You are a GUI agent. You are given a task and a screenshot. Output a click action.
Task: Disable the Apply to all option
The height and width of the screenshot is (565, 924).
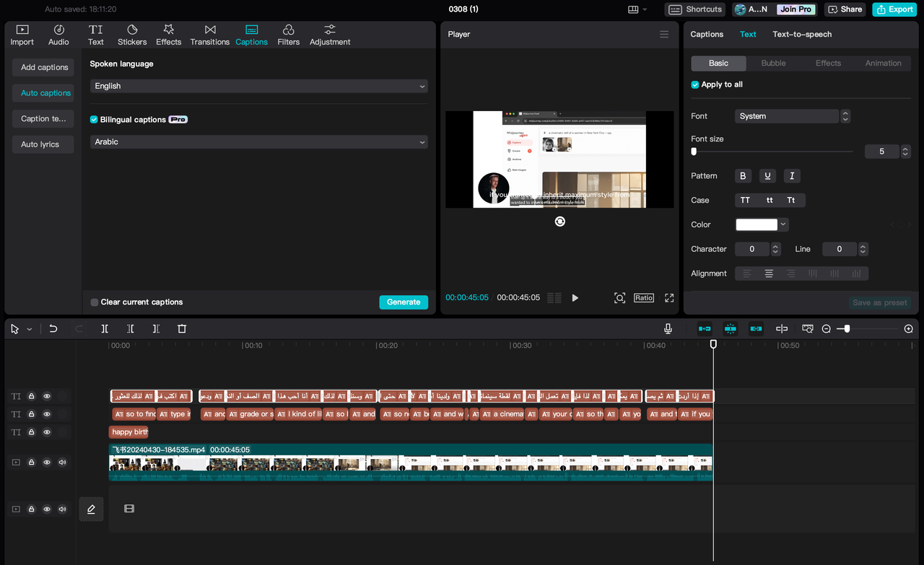(x=694, y=84)
